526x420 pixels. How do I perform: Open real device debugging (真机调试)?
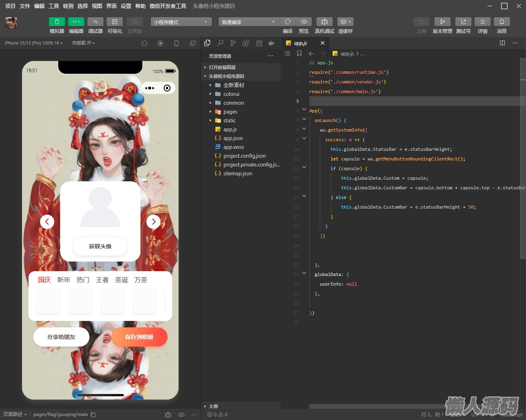[x=324, y=22]
